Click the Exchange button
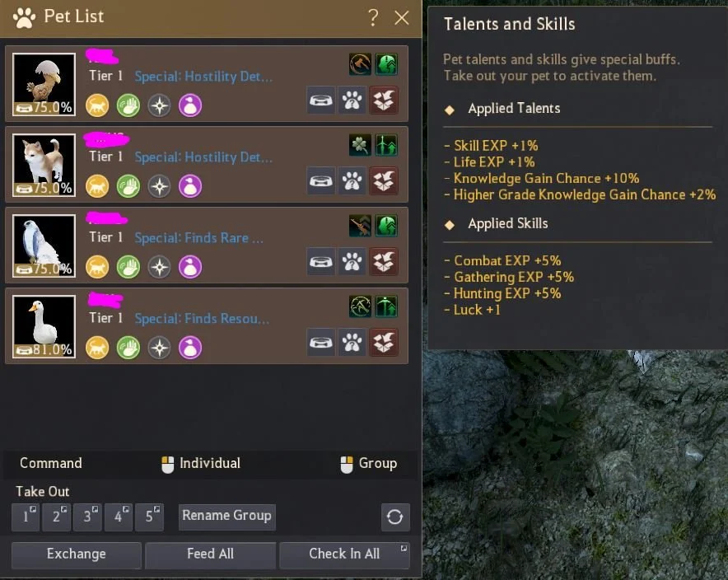The image size is (728, 580). [76, 554]
